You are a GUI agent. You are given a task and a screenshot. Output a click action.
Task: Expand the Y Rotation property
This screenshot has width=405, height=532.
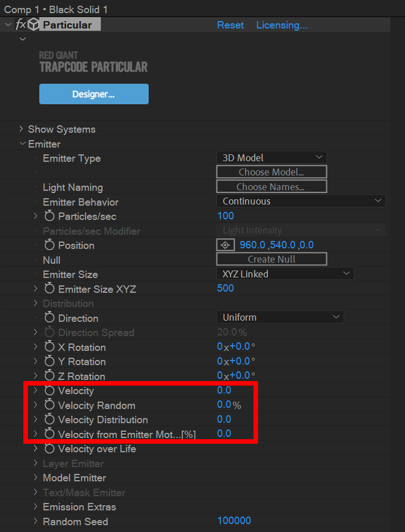coord(35,361)
